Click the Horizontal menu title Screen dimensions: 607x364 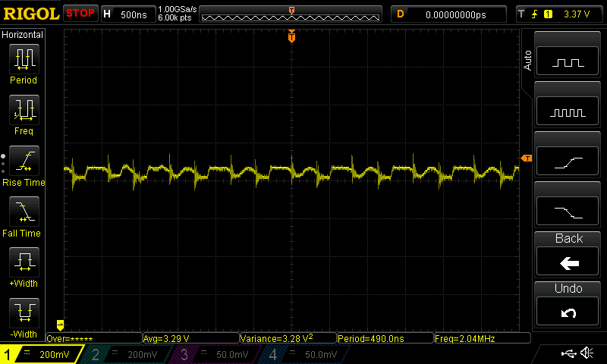[23, 35]
